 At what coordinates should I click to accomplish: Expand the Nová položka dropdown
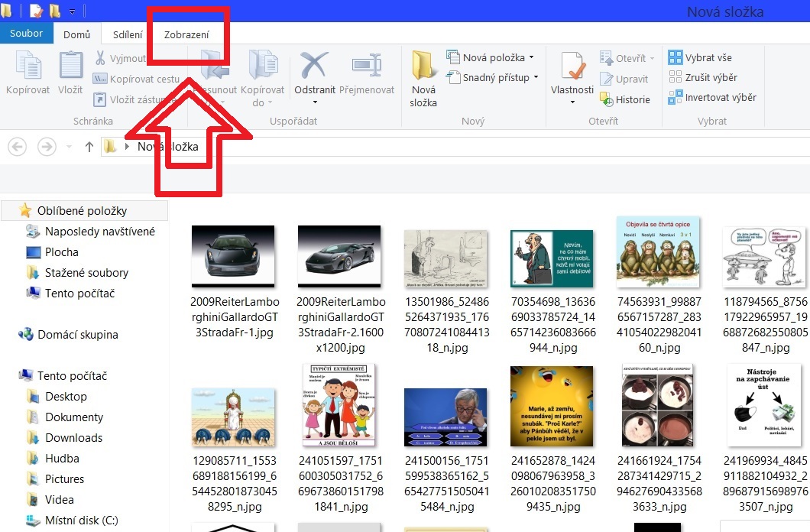tap(531, 57)
